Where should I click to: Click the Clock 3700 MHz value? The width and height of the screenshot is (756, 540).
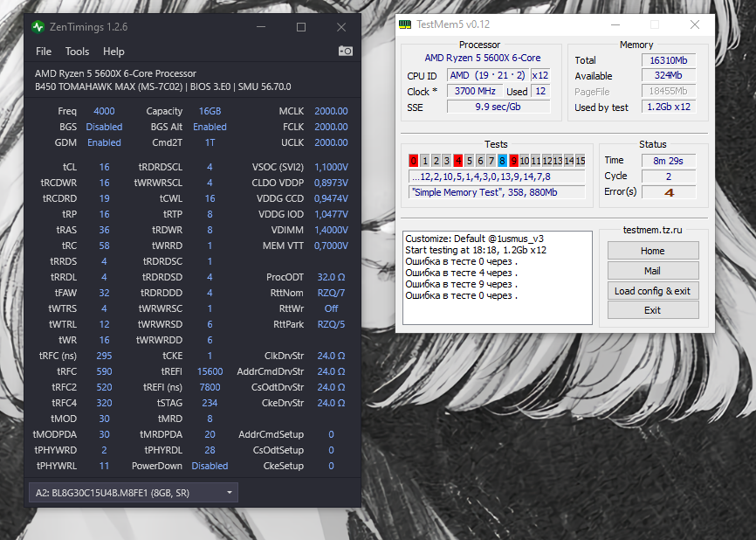point(475,91)
